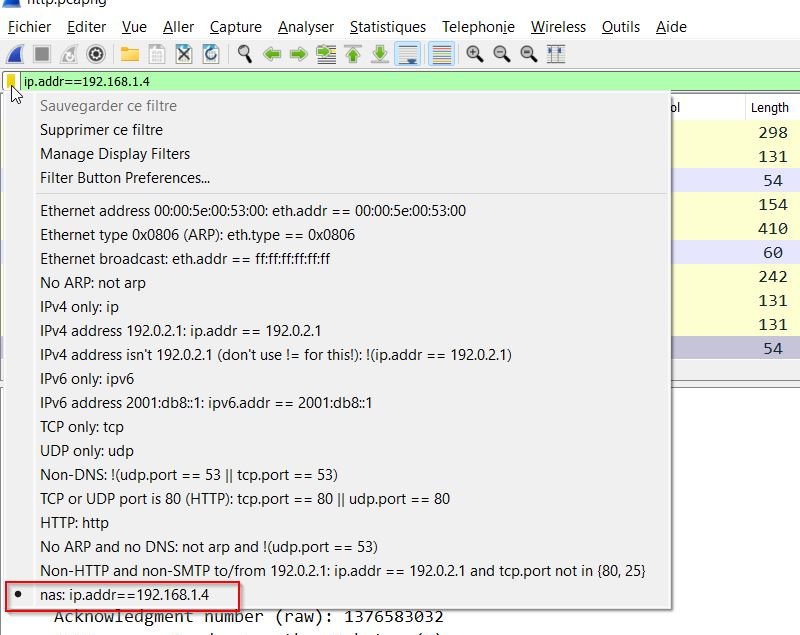Jump to the first packet icon
The image size is (800, 635).
[x=353, y=54]
